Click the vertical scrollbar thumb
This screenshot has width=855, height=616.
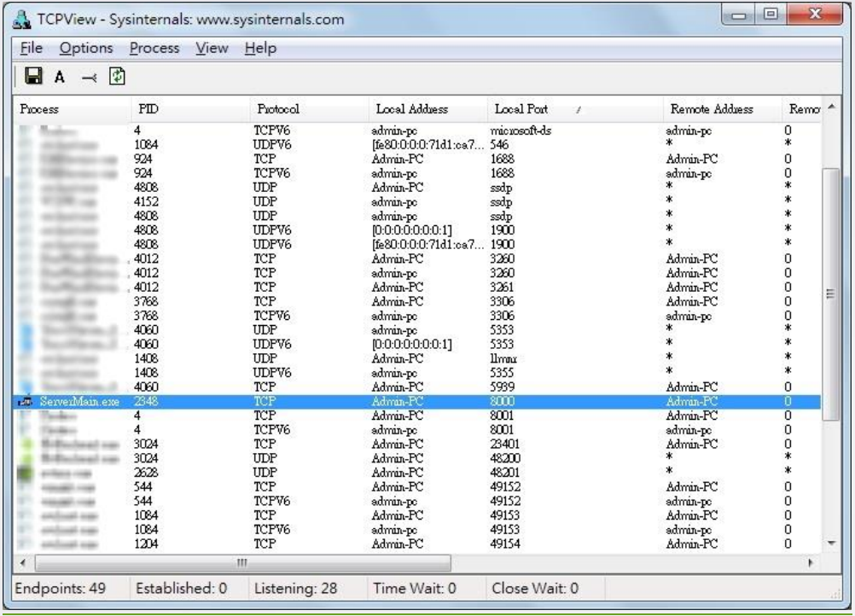[x=831, y=294]
